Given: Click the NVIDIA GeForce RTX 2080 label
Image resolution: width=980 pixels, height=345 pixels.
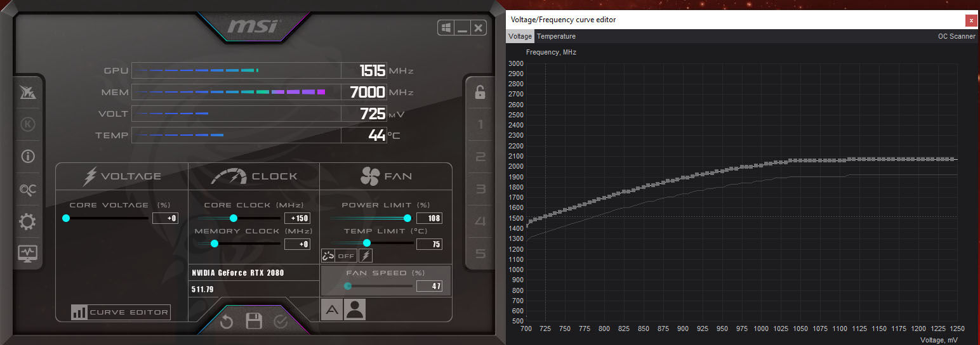Looking at the screenshot, I should pos(238,273).
